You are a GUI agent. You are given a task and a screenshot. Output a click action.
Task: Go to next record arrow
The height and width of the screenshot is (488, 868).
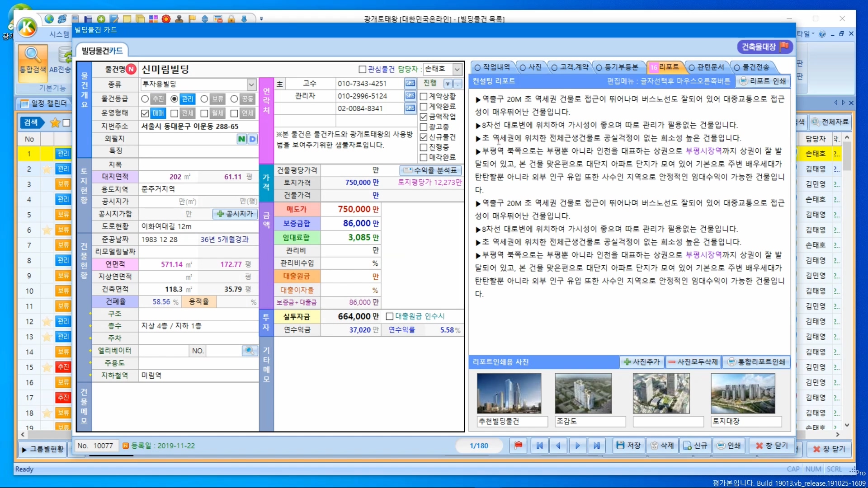[x=577, y=446]
